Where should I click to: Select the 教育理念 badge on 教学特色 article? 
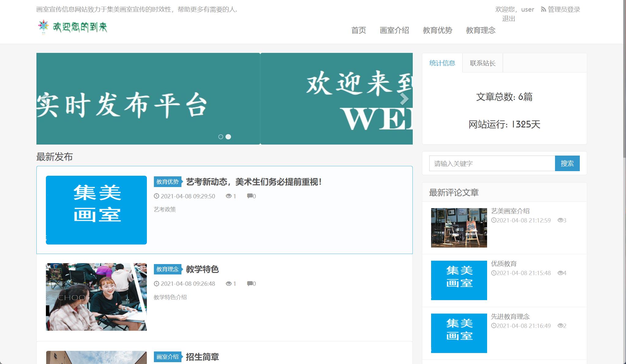[168, 270]
